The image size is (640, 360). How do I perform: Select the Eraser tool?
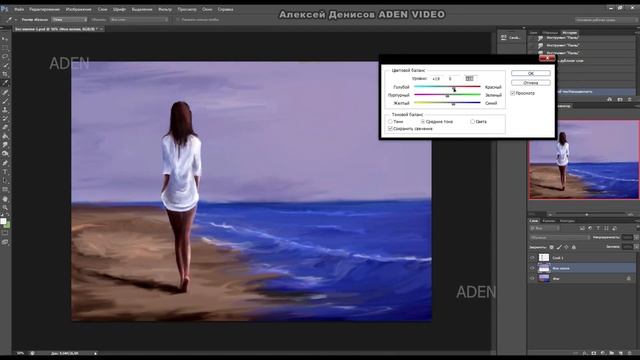5,127
